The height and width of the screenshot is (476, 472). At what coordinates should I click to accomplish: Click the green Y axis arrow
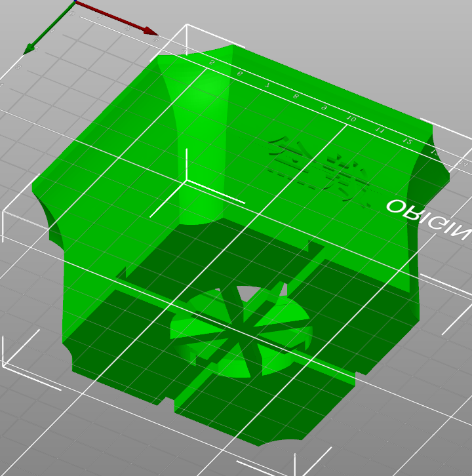[x=49, y=28]
